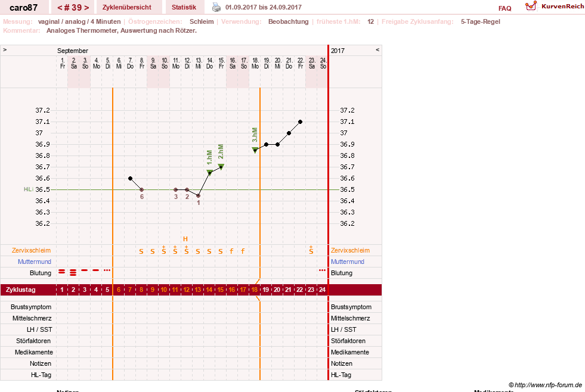Click the left Mittelschmerz row label
Viewport: 585px width, 392px height.
pyautogui.click(x=32, y=318)
